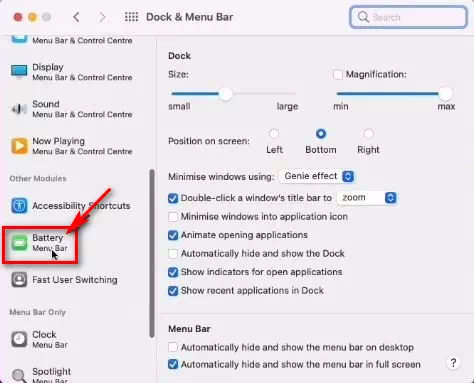
Task: Enable auto-hide menu bar on desktop
Action: [x=173, y=347]
